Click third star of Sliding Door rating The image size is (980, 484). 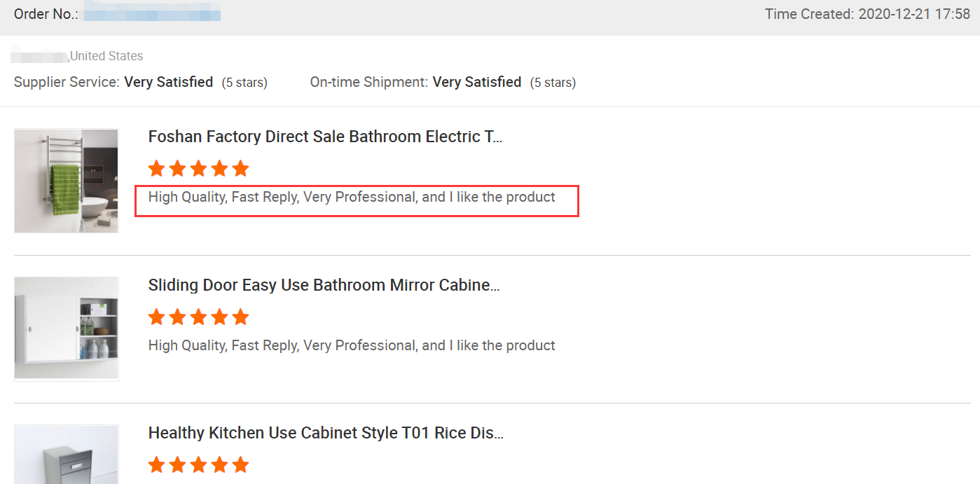coord(199,317)
